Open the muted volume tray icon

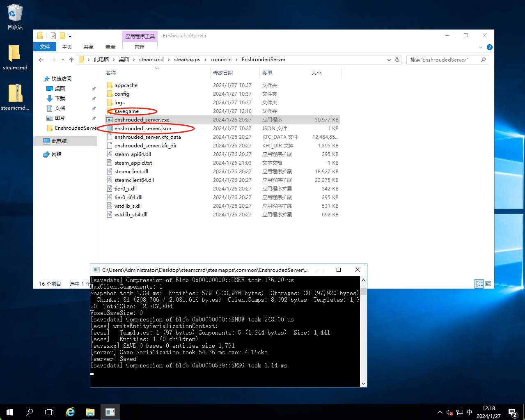point(450,412)
